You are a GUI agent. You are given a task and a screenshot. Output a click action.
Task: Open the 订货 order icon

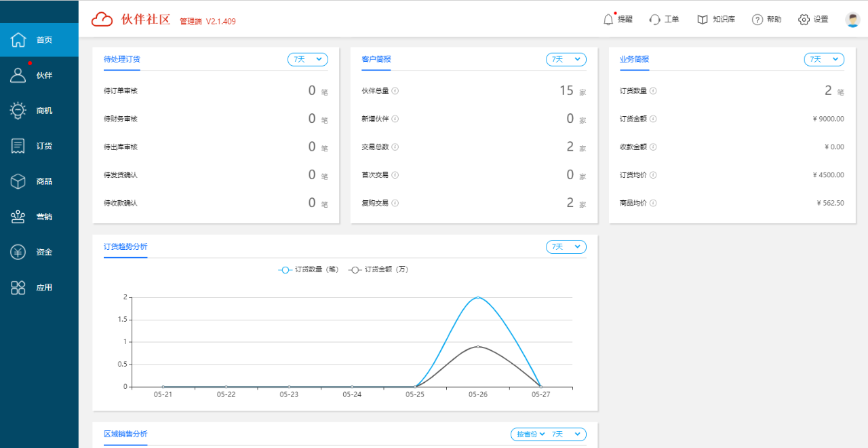[18, 146]
